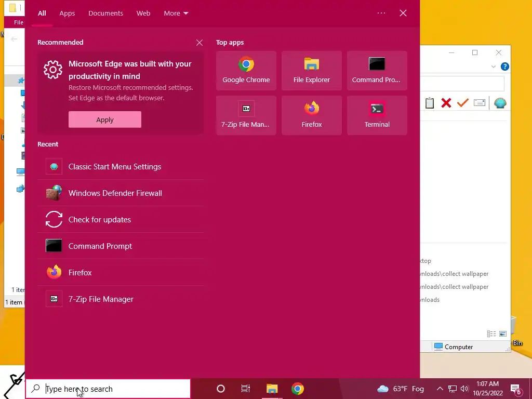This screenshot has height=399, width=532.
Task: Open File Explorer tile in Top apps
Action: coord(312,71)
